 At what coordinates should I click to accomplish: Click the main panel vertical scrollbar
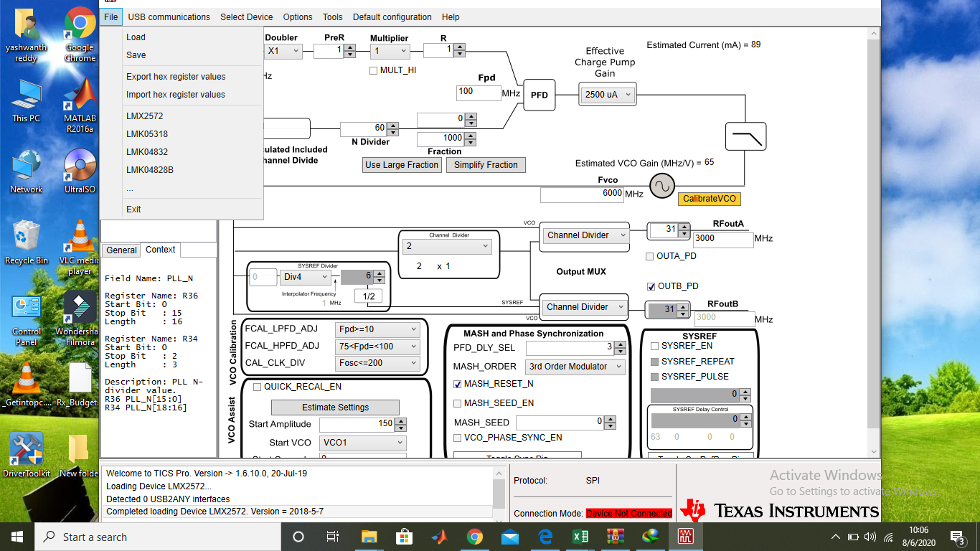click(x=872, y=242)
